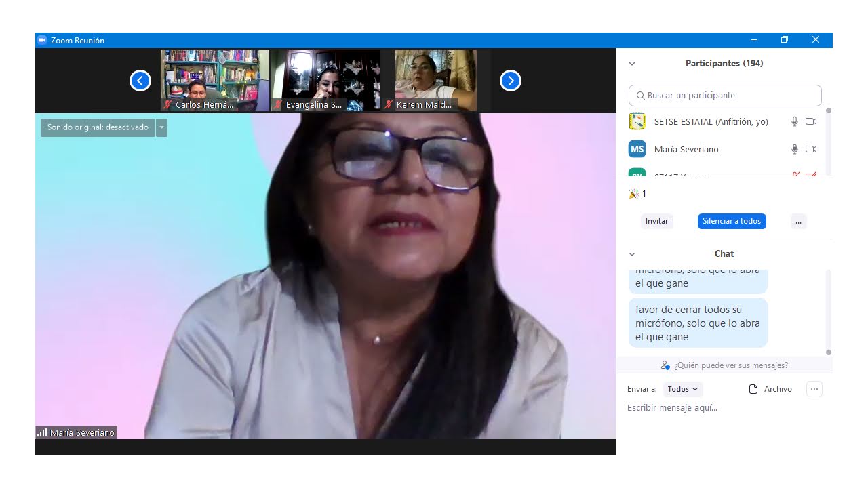Show previous video thumbnails with left arrow

tap(140, 81)
